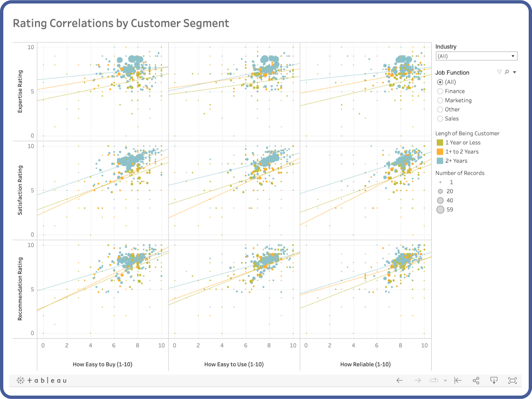Screen dimensions: 532x399
Task: Click the 59 records size legend circle
Action: 440,209
